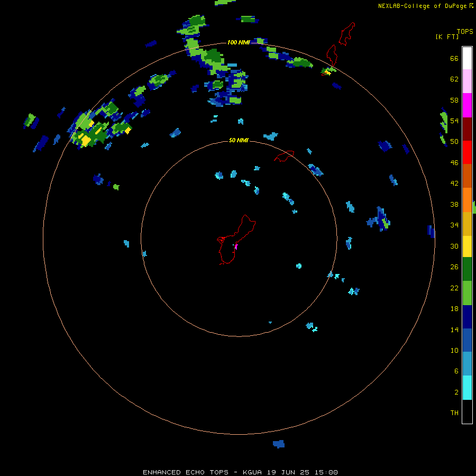Image resolution: width=476 pixels, height=476 pixels.
Task: Select the 14 legend value
Action: click(454, 329)
